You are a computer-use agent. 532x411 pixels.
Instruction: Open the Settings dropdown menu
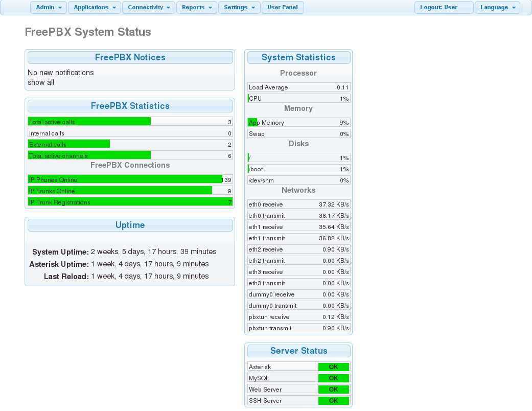coord(239,8)
